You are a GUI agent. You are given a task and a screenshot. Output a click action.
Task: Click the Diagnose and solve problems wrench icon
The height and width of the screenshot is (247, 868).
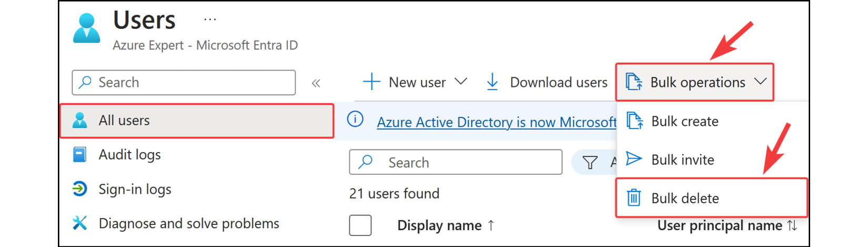coord(79,223)
